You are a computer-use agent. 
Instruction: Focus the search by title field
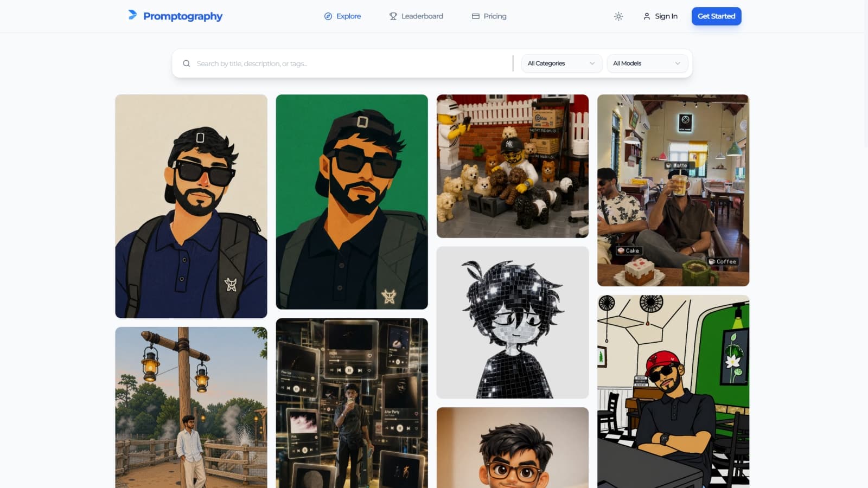[350, 63]
